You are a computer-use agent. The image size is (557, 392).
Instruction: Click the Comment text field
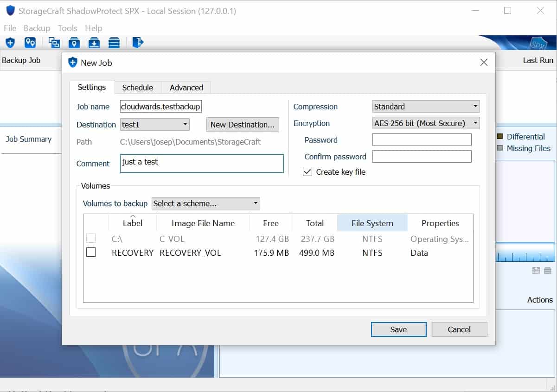tap(202, 164)
